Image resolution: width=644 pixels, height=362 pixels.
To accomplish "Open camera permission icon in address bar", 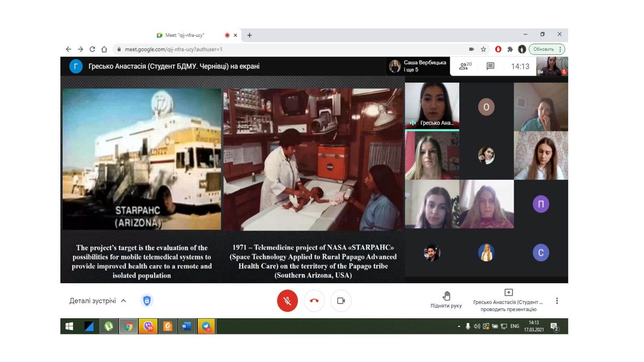I will pos(472,49).
